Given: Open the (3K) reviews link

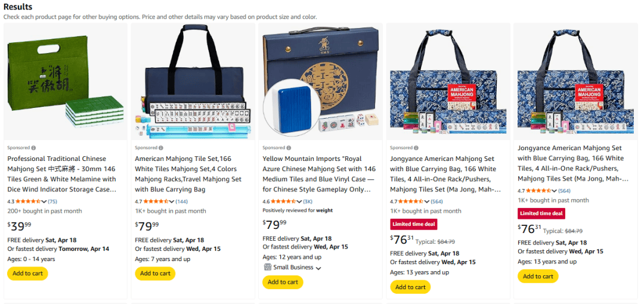Looking at the screenshot, I should pyautogui.click(x=308, y=201).
